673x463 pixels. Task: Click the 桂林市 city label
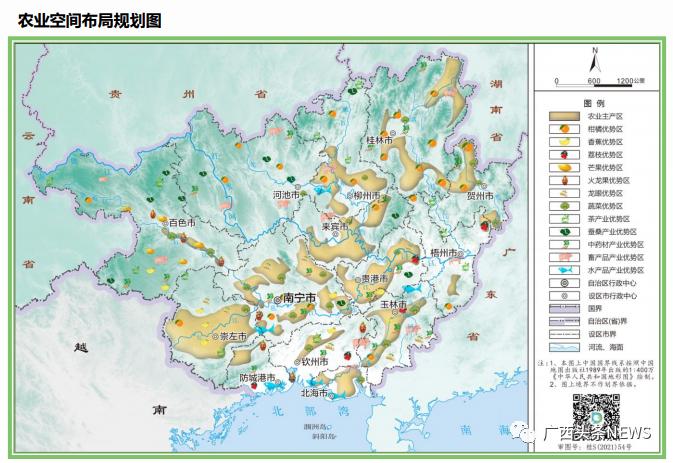click(x=379, y=140)
